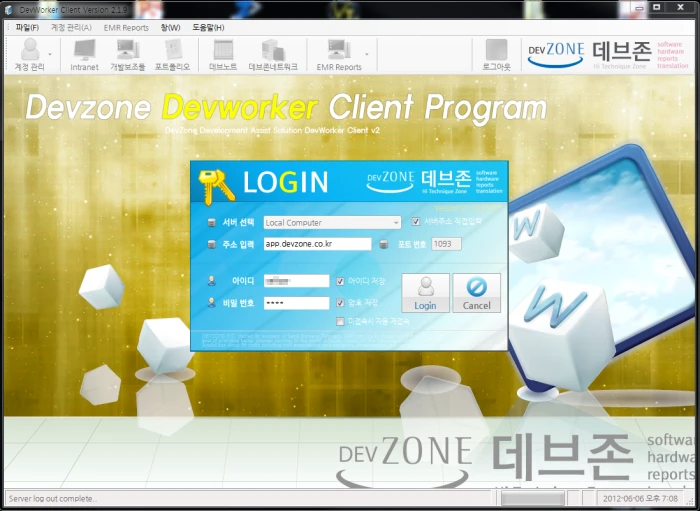Click the Login button
The image size is (700, 511).
[x=425, y=293]
